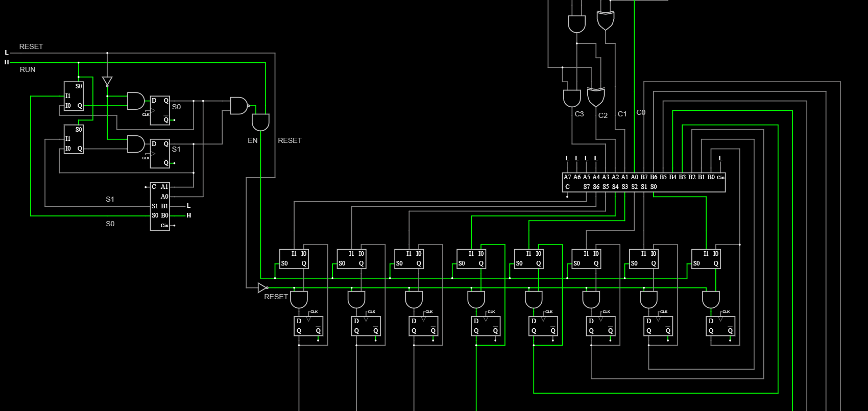Select the leftmost D flip-flop in the bottom row
Viewport: 868px width, 411px height.
click(308, 326)
